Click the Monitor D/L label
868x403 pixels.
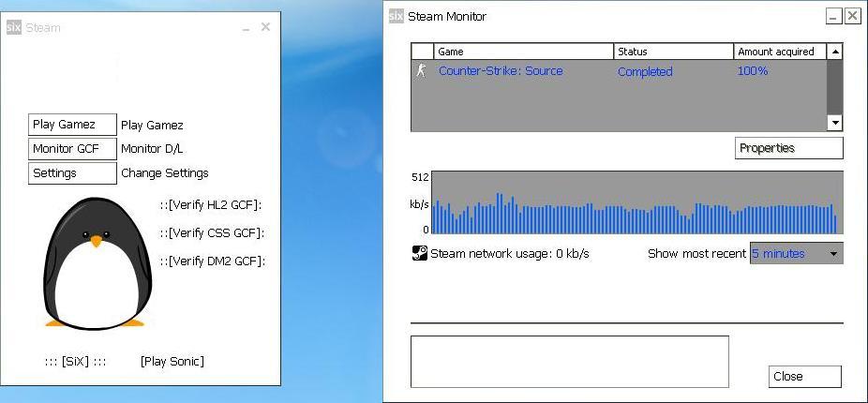click(x=152, y=149)
